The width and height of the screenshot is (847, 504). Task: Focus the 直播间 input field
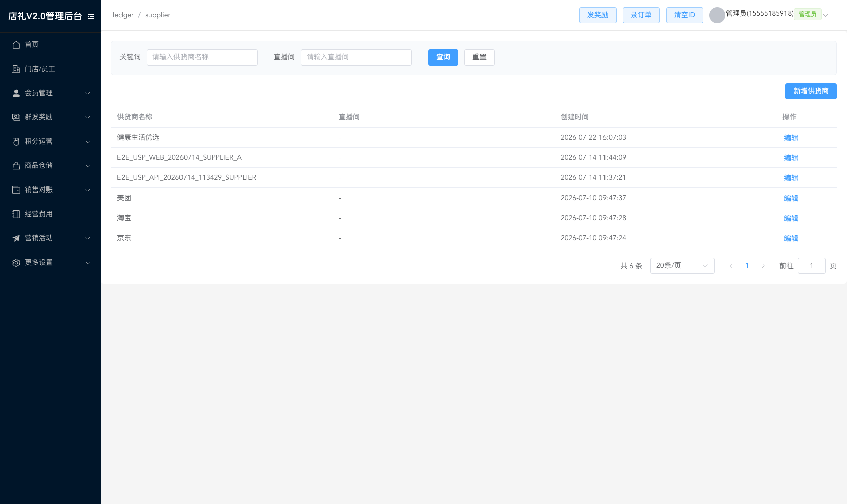pos(356,57)
